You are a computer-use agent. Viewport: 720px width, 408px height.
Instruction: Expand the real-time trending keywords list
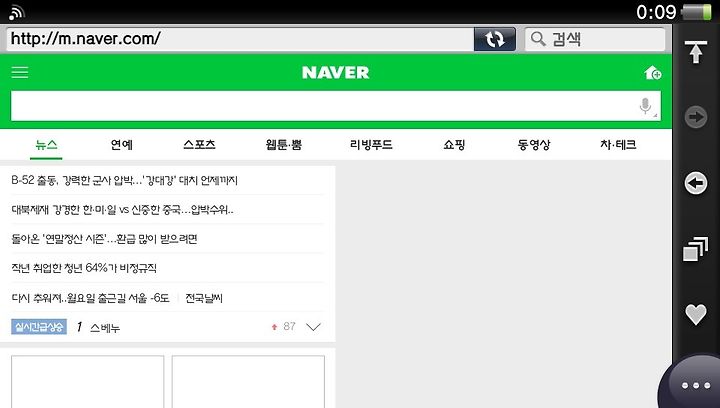[x=313, y=327]
